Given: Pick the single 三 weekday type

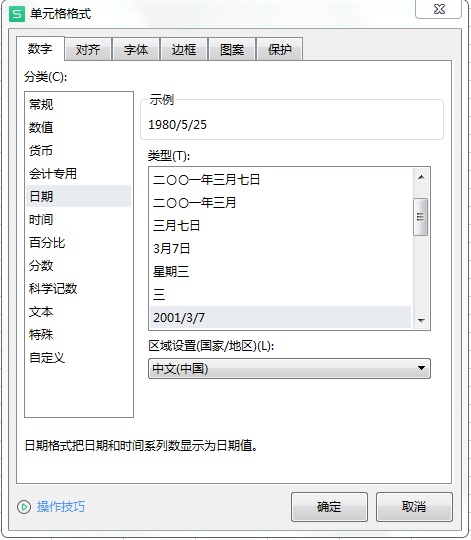Looking at the screenshot, I should pyautogui.click(x=281, y=294).
